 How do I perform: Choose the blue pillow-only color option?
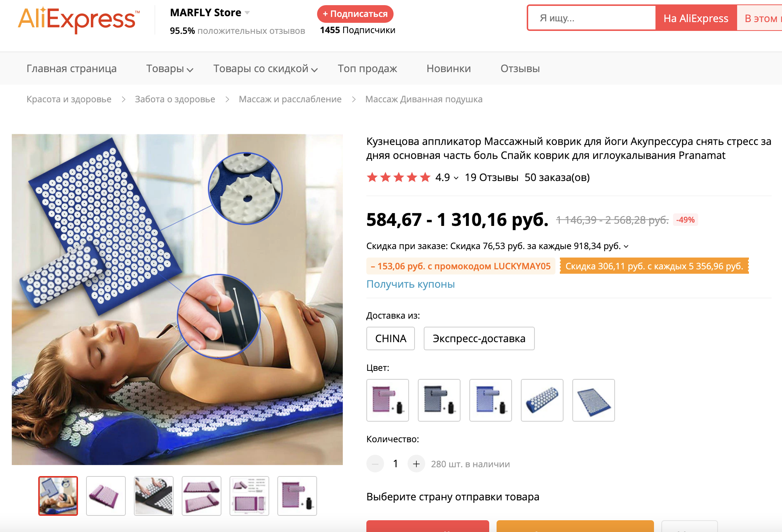(542, 400)
